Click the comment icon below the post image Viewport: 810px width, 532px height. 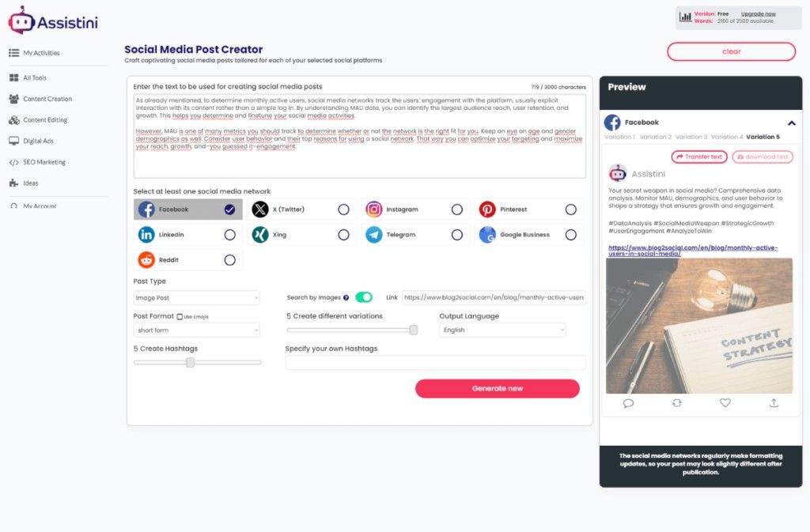[628, 403]
